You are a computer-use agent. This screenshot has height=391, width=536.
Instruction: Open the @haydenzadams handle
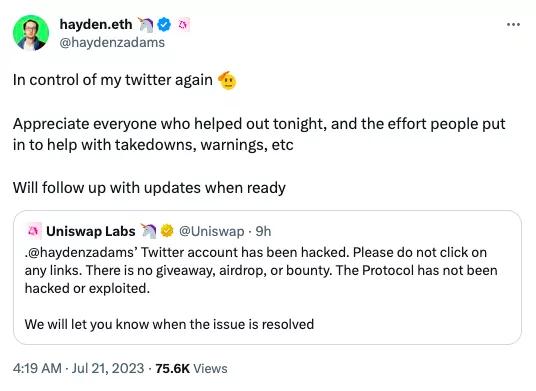112,42
